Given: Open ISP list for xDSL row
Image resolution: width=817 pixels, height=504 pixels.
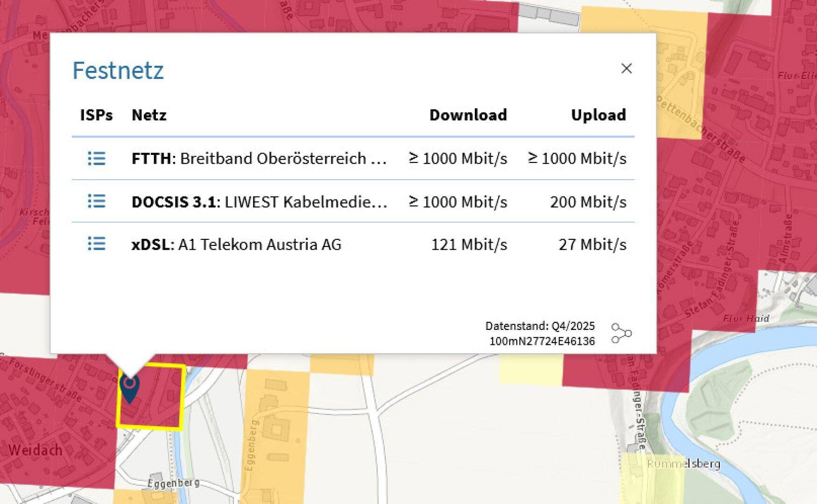Looking at the screenshot, I should [97, 244].
